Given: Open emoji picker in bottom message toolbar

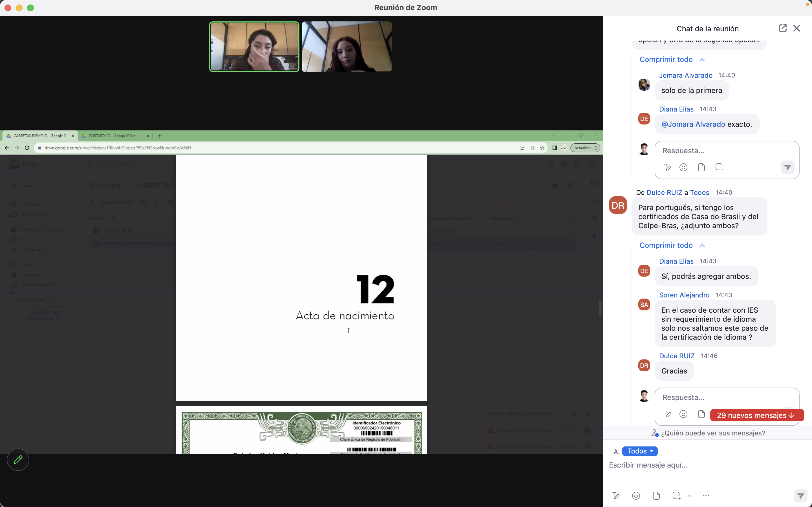Looking at the screenshot, I should 636,496.
